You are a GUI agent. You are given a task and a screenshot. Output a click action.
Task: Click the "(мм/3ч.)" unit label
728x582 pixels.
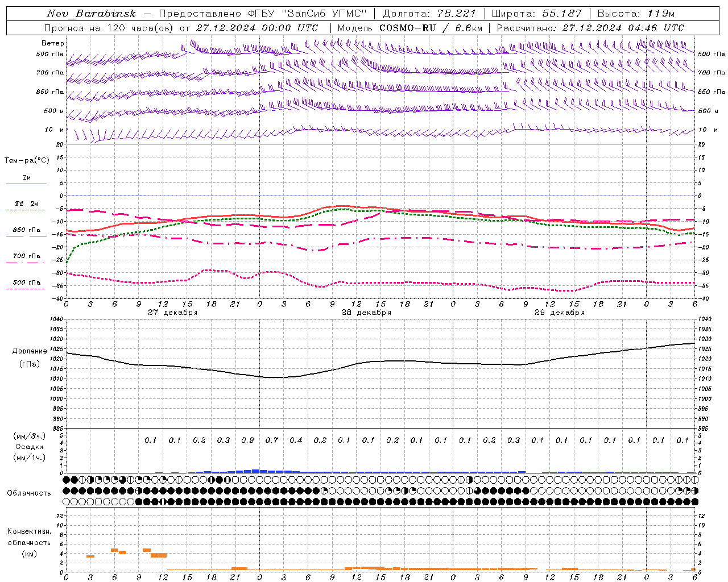point(29,436)
